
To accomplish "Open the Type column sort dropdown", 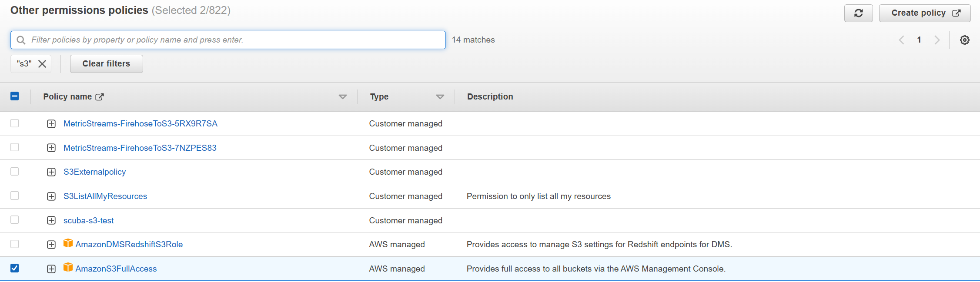I will (x=440, y=97).
